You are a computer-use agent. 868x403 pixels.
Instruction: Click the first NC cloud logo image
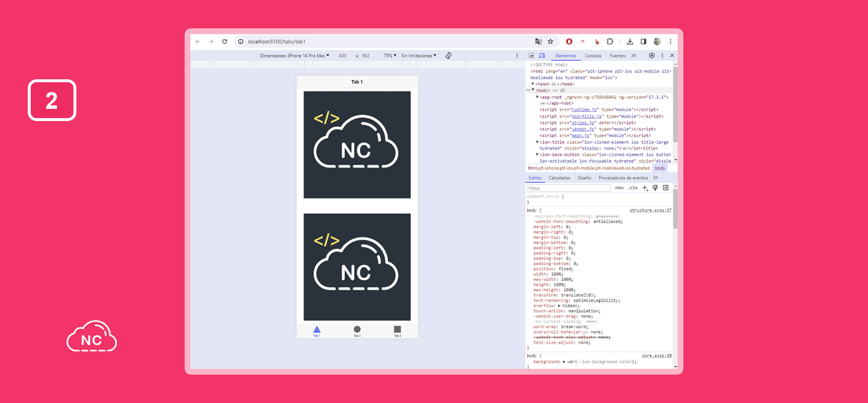click(357, 145)
